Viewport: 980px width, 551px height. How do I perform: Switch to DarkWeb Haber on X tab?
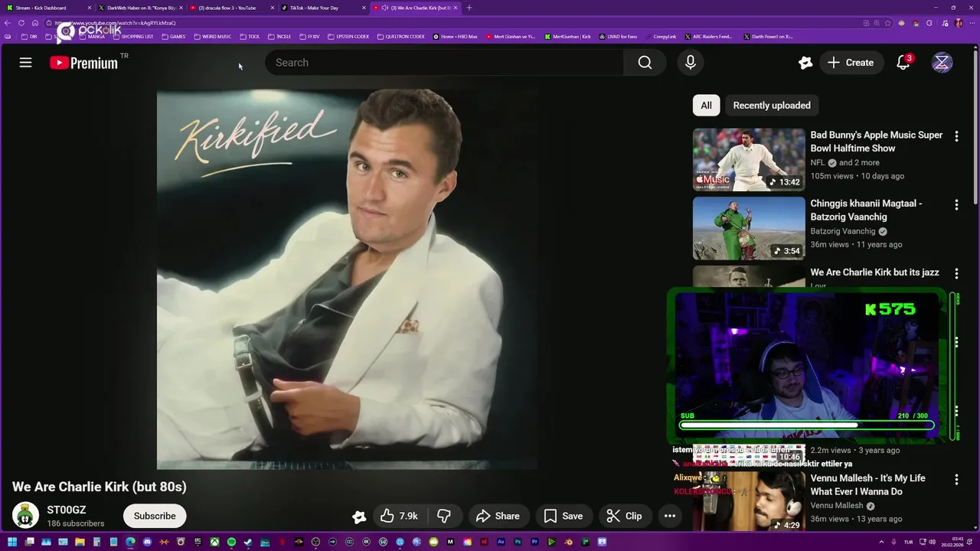[139, 8]
